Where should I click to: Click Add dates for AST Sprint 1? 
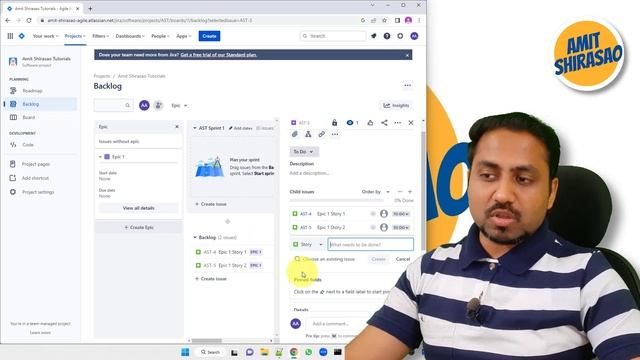pyautogui.click(x=240, y=128)
